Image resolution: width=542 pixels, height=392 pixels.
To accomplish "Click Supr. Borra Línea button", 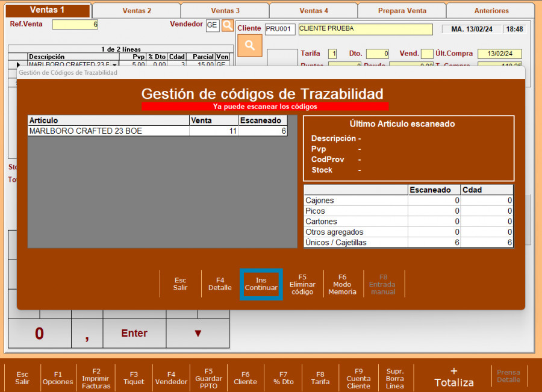I will pos(395,378).
